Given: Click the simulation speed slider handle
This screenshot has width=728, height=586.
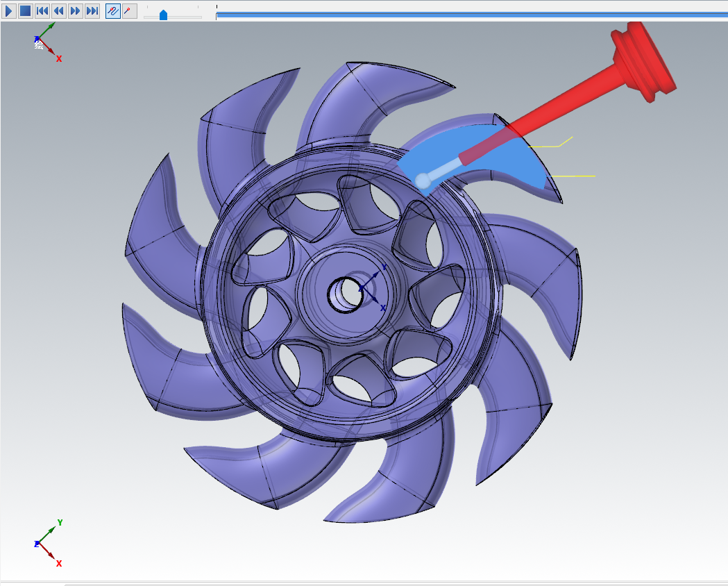Looking at the screenshot, I should [163, 15].
